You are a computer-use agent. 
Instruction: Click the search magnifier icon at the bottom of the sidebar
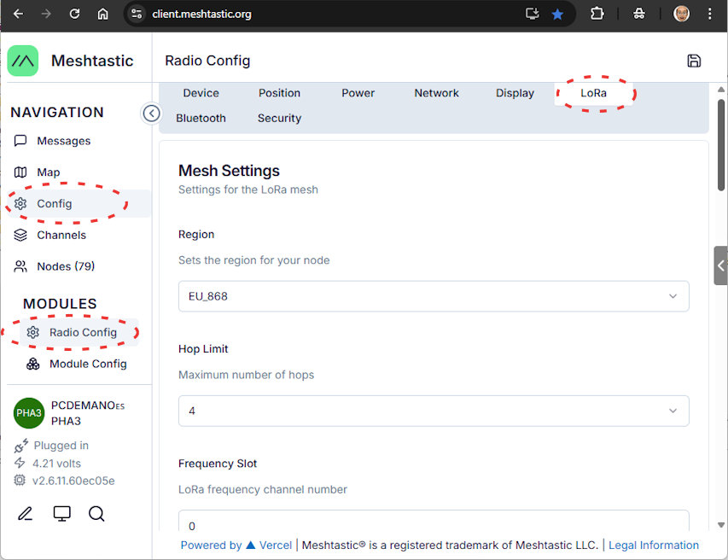[x=96, y=514]
